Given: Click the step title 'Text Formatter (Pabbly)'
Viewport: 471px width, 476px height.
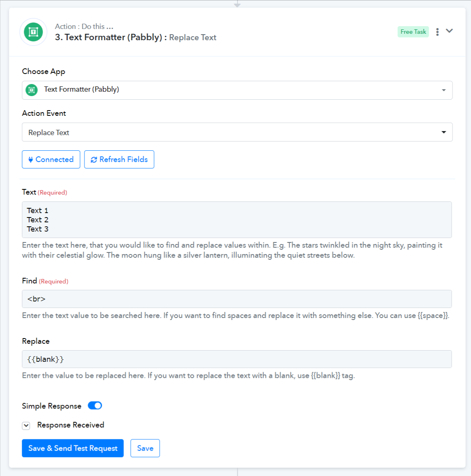Looking at the screenshot, I should tap(113, 37).
